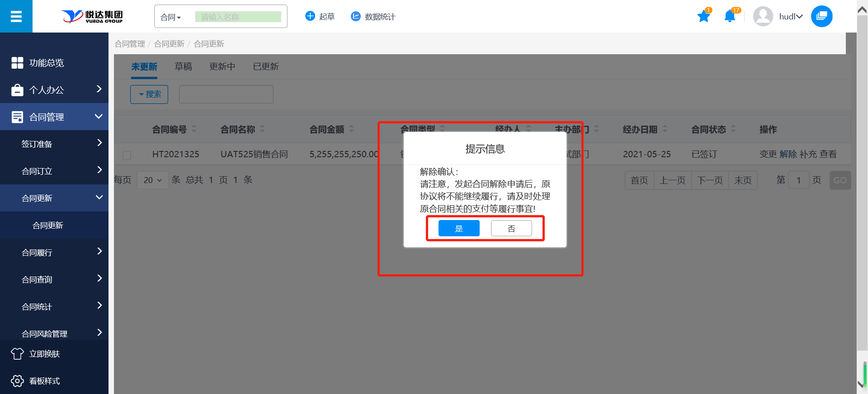
Task: Open 数据统计 chart icon
Action: [x=356, y=16]
